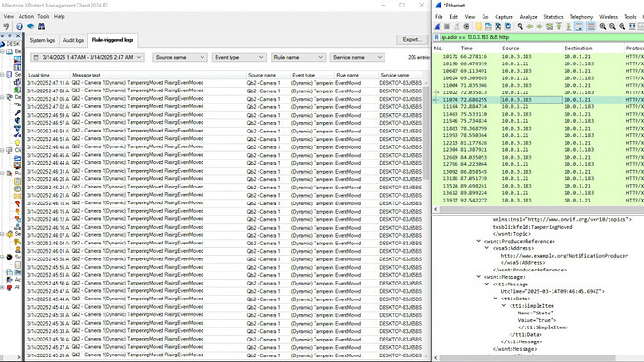Switch to the System logs tab

(42, 40)
